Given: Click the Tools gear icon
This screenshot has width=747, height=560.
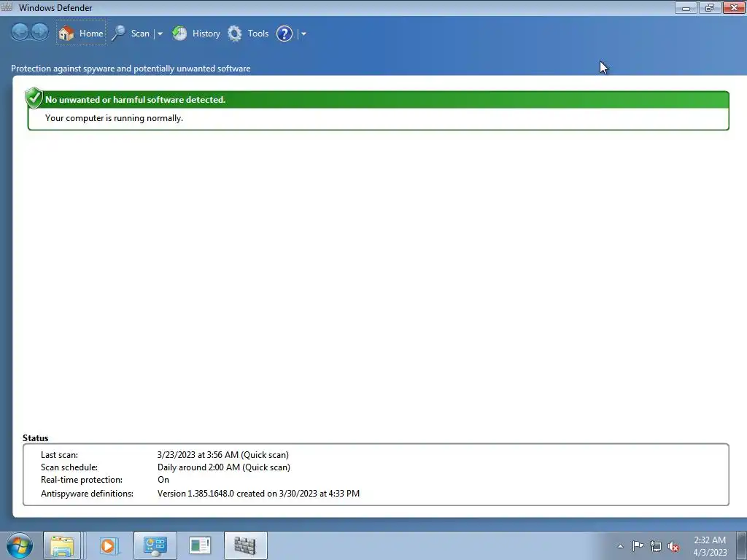Looking at the screenshot, I should (x=234, y=34).
